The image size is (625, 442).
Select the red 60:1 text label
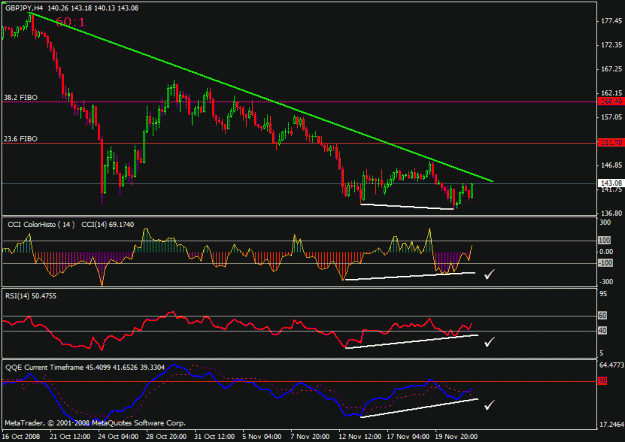pyautogui.click(x=70, y=22)
